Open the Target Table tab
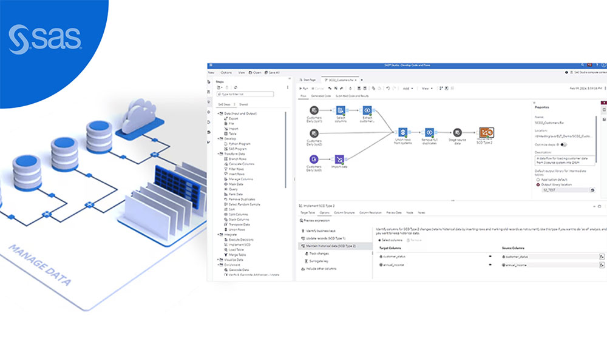This screenshot has width=607, height=364. pos(308,213)
